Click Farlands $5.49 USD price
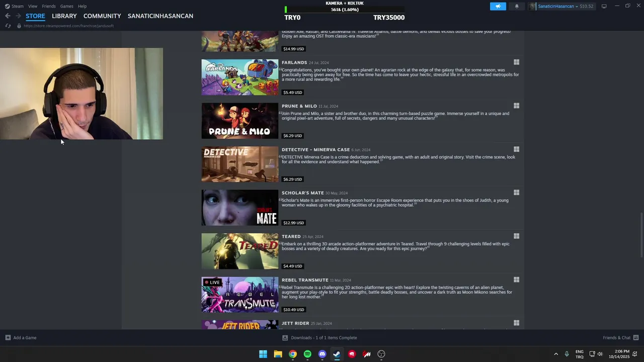The height and width of the screenshot is (362, 644). [x=292, y=93]
